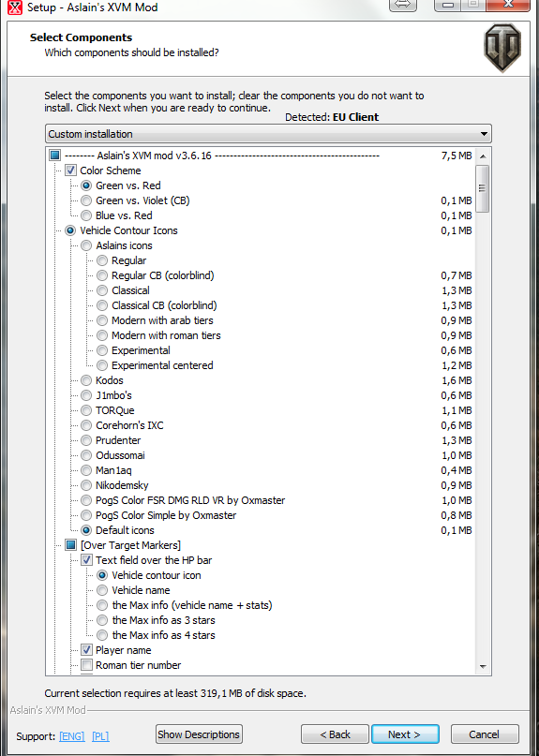Select Odussomai contour icons

(x=86, y=455)
